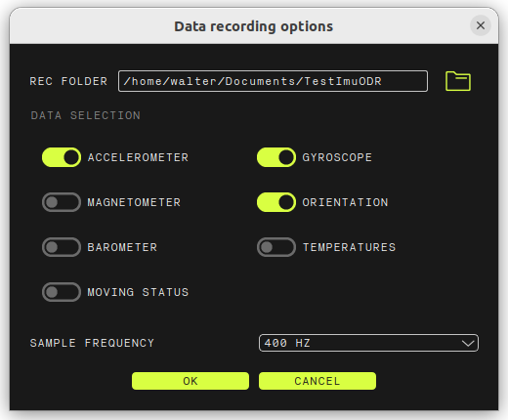The image size is (508, 420).
Task: Expand the frequency list via chevron arrow
Action: point(468,343)
